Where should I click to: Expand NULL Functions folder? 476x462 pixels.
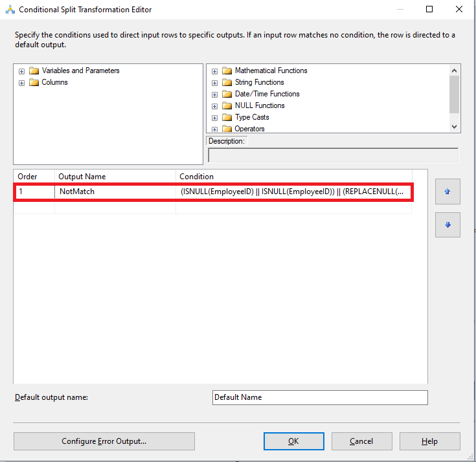[214, 106]
